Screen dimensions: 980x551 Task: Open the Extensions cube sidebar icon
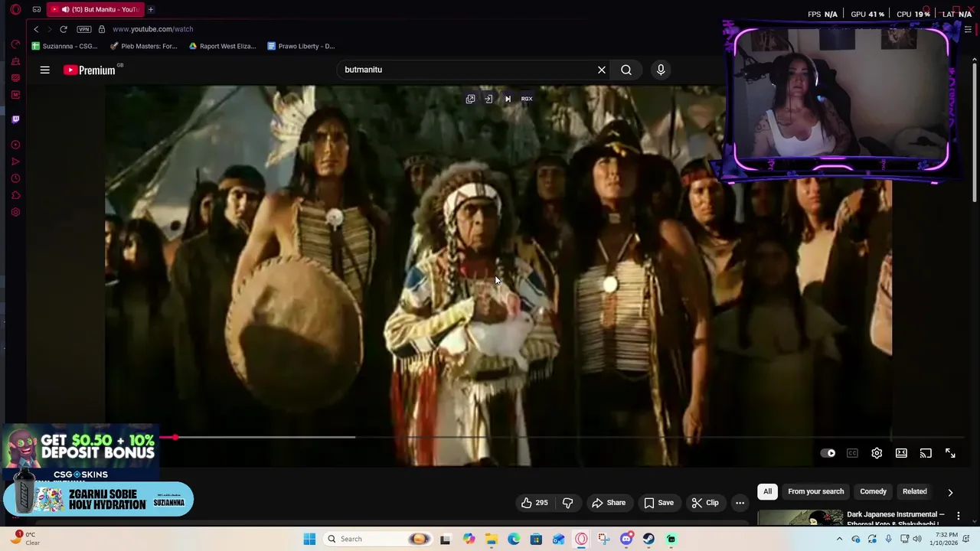[x=15, y=195]
